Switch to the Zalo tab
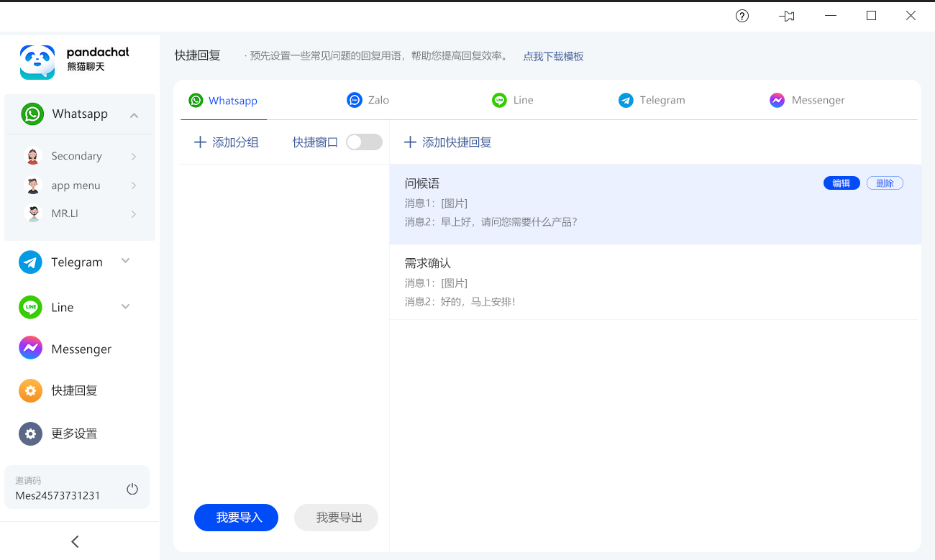Screen dimensions: 935x560 point(368,100)
